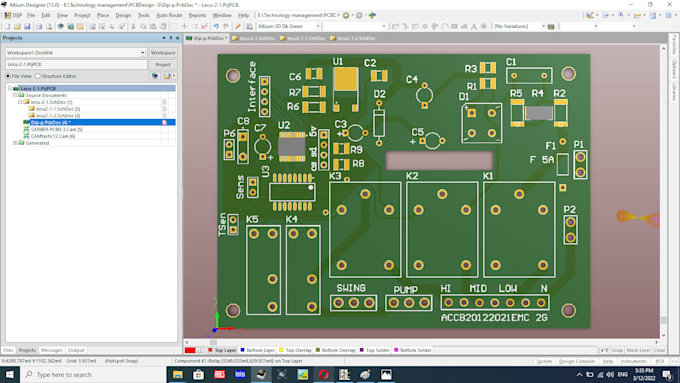Click the Print icon in the toolbar
This screenshot has height=383, width=680.
tap(39, 27)
